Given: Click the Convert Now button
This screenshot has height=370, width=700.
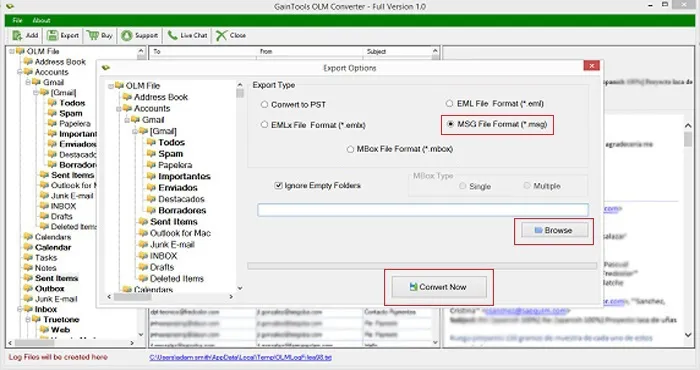Looking at the screenshot, I should click(x=439, y=287).
